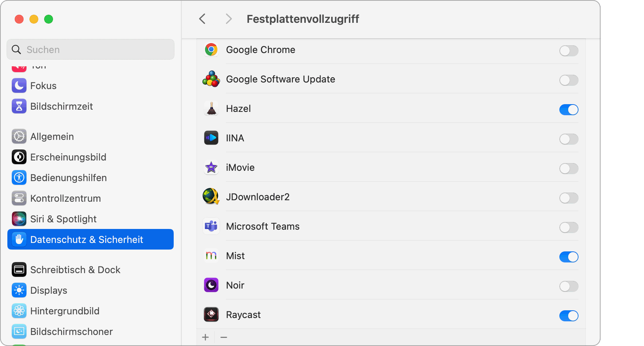Screen dimensions: 644x346
Task: Click the Noir moon icon
Action: click(211, 285)
